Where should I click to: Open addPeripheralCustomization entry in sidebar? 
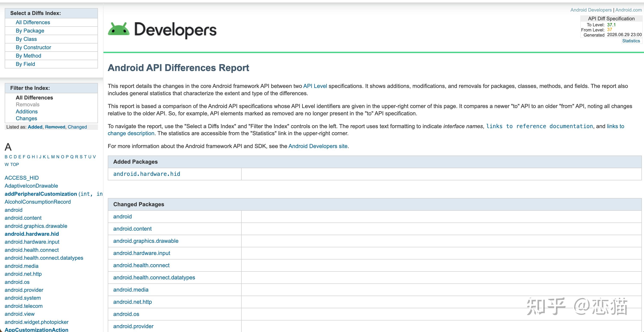tap(41, 194)
